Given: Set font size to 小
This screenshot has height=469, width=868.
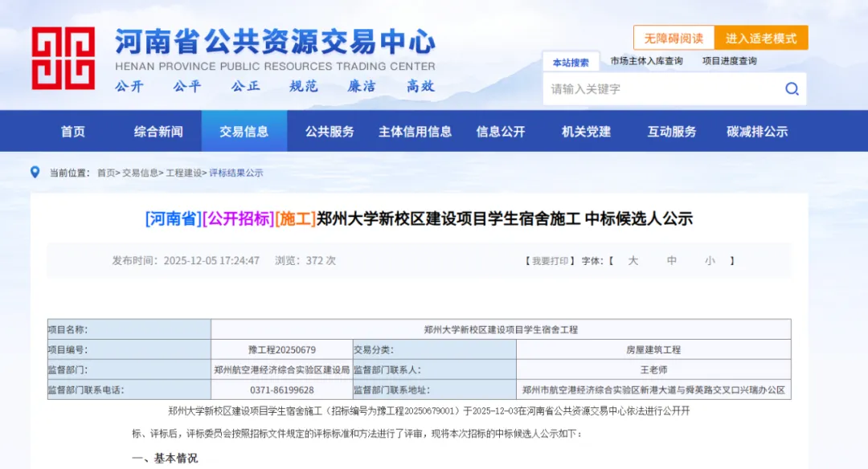Looking at the screenshot, I should 710,260.
